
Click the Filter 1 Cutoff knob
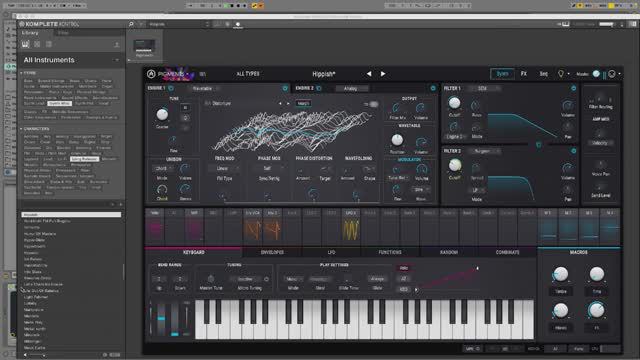pos(454,103)
